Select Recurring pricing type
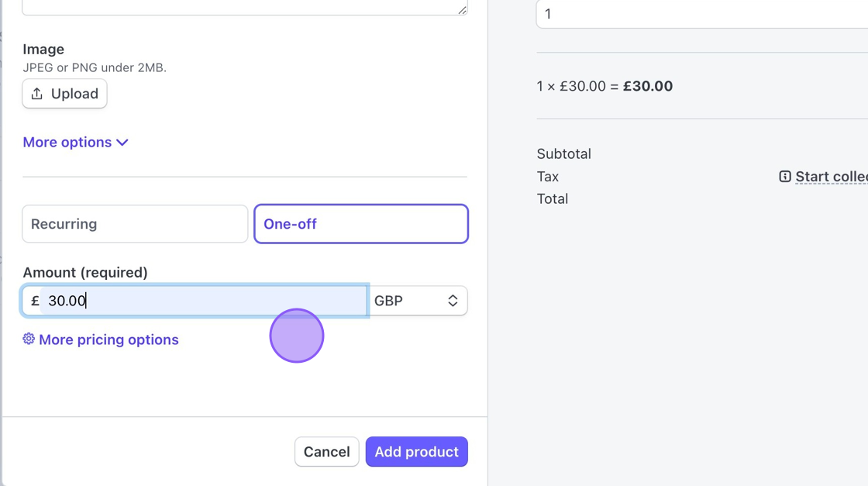868x486 pixels. [x=135, y=224]
